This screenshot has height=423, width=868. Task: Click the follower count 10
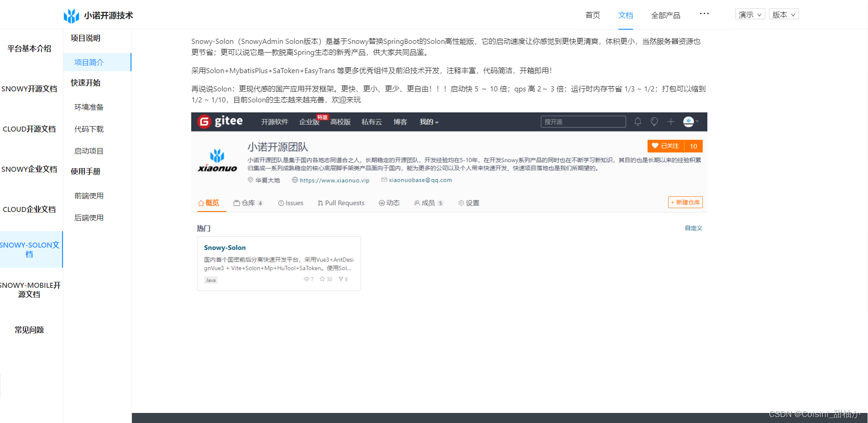point(693,146)
